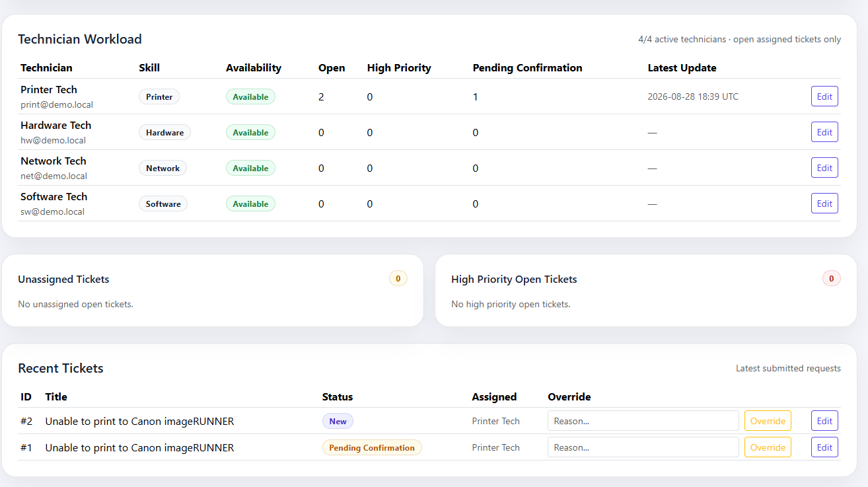Select the hw@demo.local email text

click(x=53, y=140)
